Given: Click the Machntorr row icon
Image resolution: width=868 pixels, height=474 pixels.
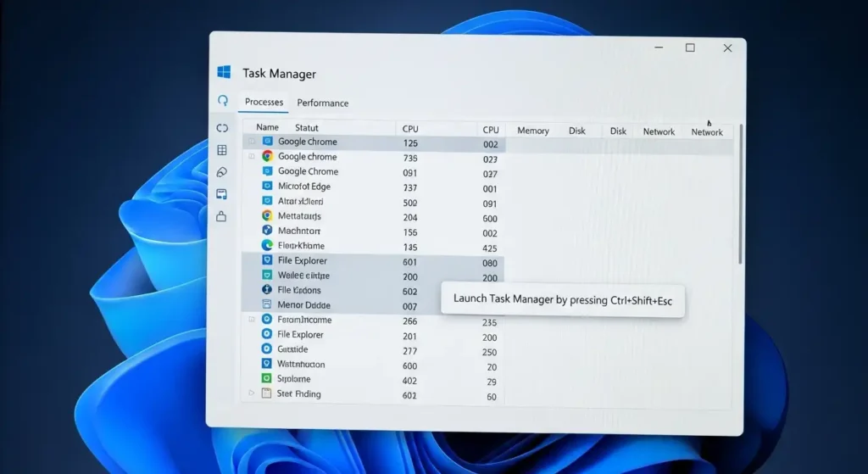Looking at the screenshot, I should (267, 231).
